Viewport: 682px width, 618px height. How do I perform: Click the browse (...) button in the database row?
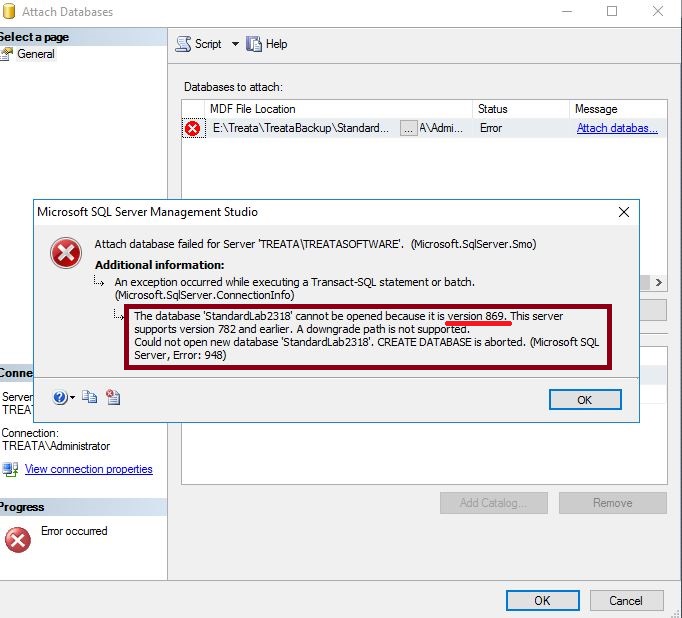408,128
